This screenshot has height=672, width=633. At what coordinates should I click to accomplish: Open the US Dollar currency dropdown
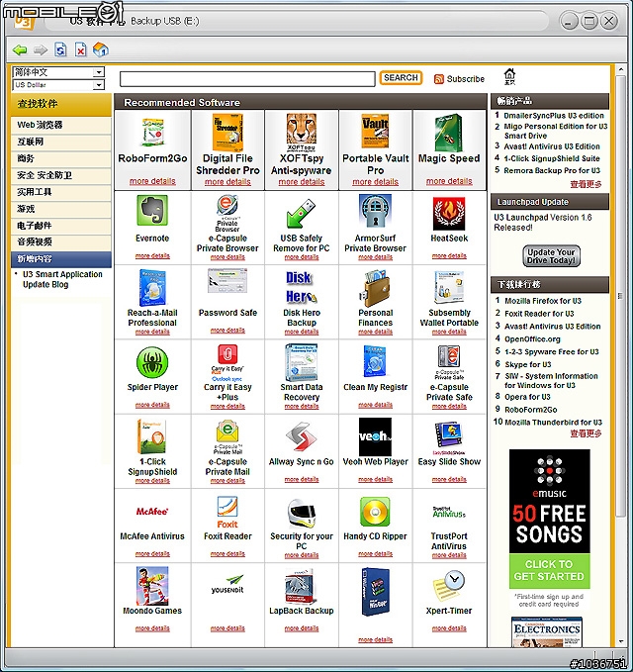[58, 85]
